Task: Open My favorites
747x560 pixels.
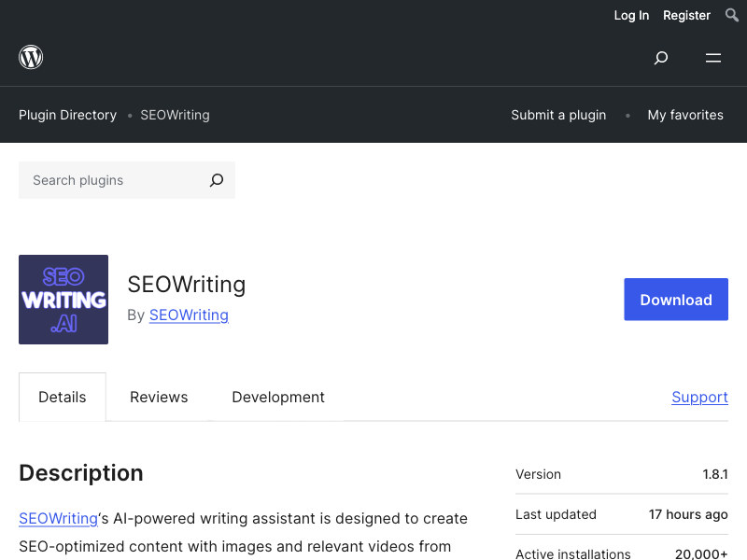Action: tap(685, 115)
